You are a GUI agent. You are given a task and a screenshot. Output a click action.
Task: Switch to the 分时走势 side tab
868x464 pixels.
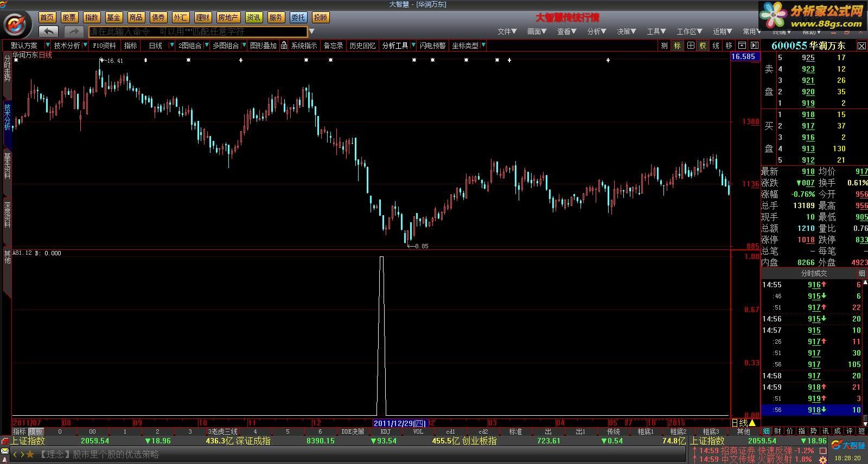click(7, 68)
